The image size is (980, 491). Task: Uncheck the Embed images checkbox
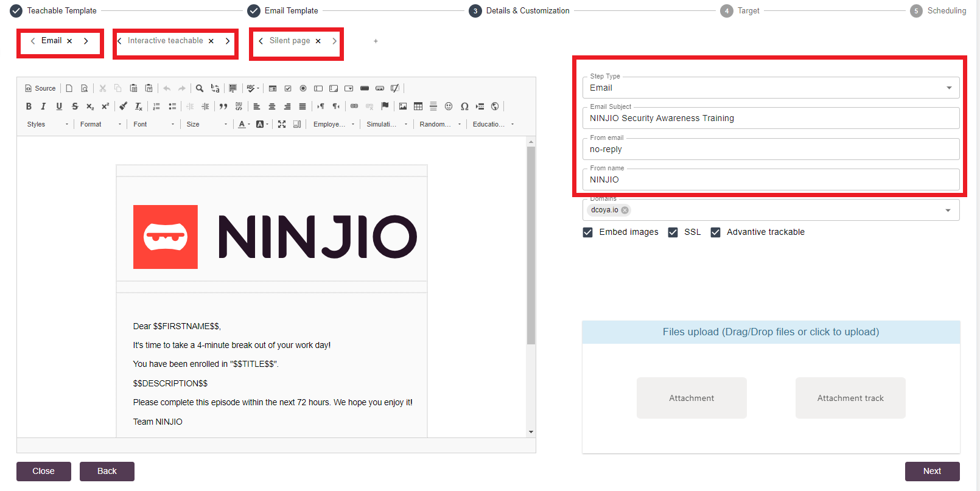[x=588, y=232]
